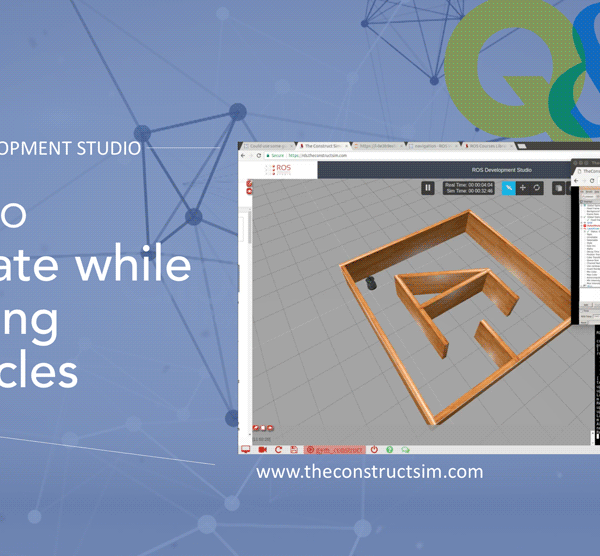600x556 pixels.
Task: Click the third small red icon above the timestamp
Action: coord(270,428)
